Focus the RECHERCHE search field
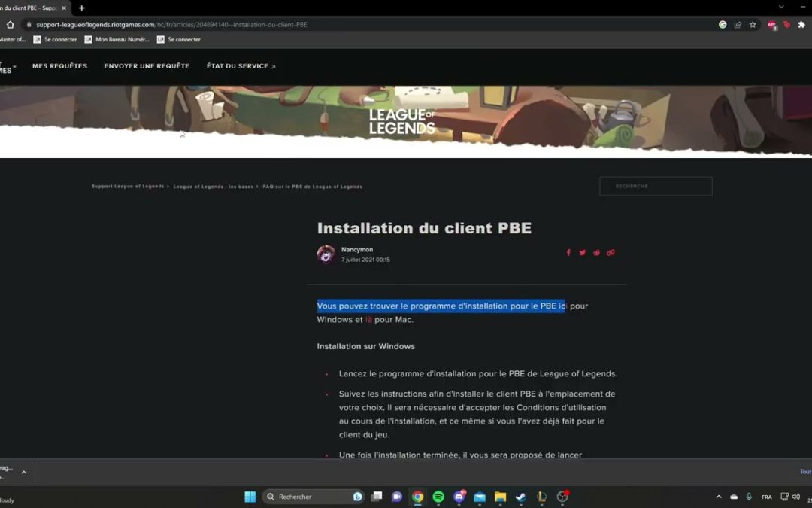The width and height of the screenshot is (812, 508). [x=656, y=186]
